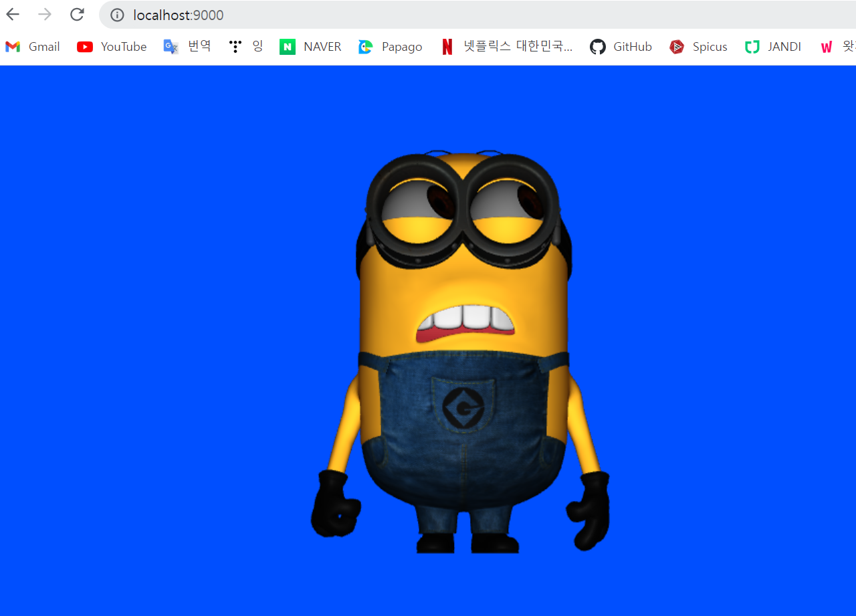
Task: Open the 넷플릭스 대한민국 bookmark
Action: click(506, 47)
